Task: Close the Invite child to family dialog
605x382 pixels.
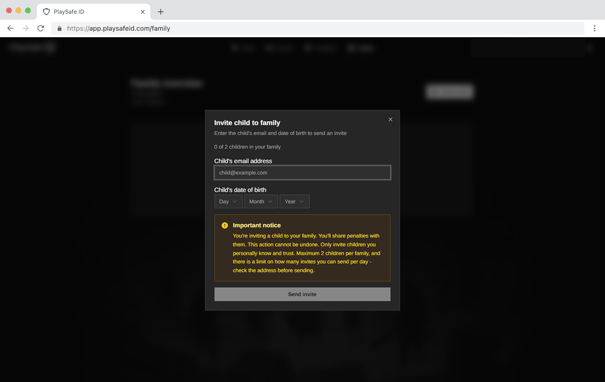Action: pyautogui.click(x=390, y=120)
